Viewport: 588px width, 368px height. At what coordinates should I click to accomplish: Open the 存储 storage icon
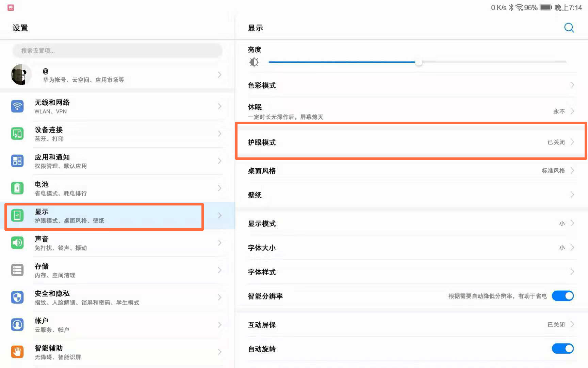click(17, 270)
